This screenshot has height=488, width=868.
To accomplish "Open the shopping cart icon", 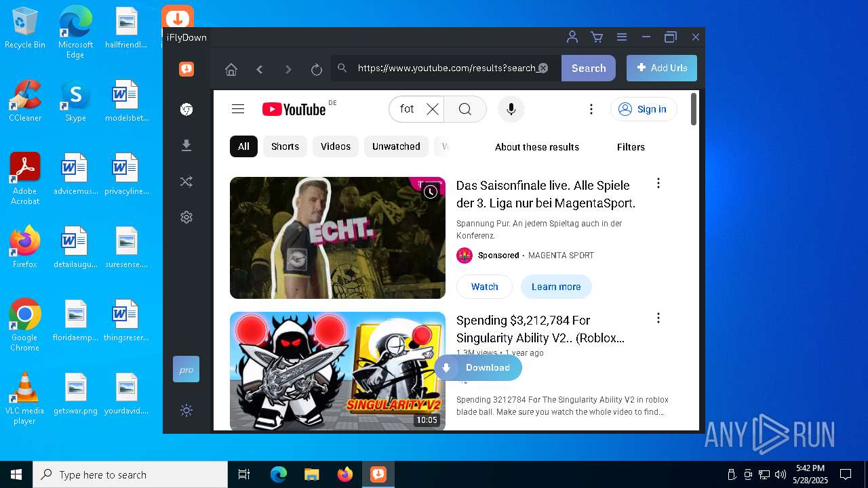I will pyautogui.click(x=597, y=37).
